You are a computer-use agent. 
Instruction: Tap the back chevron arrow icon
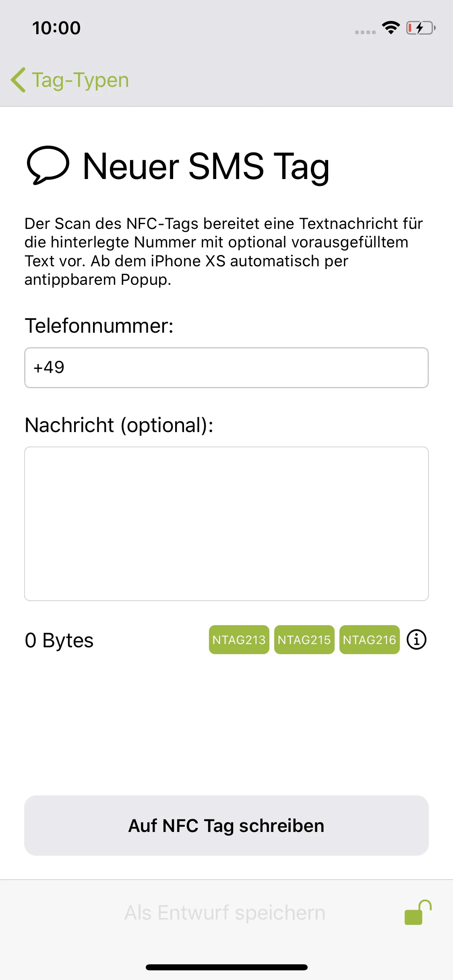click(x=18, y=80)
